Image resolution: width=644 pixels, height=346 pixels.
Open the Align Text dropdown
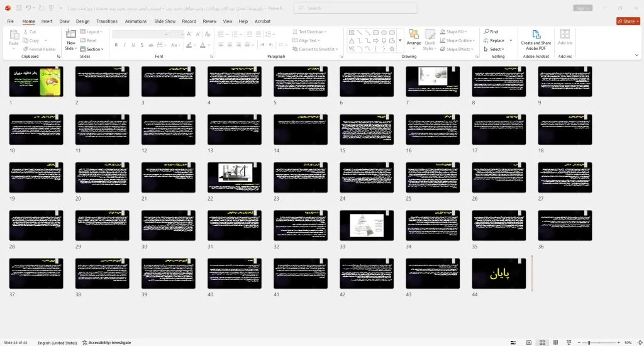(306, 40)
